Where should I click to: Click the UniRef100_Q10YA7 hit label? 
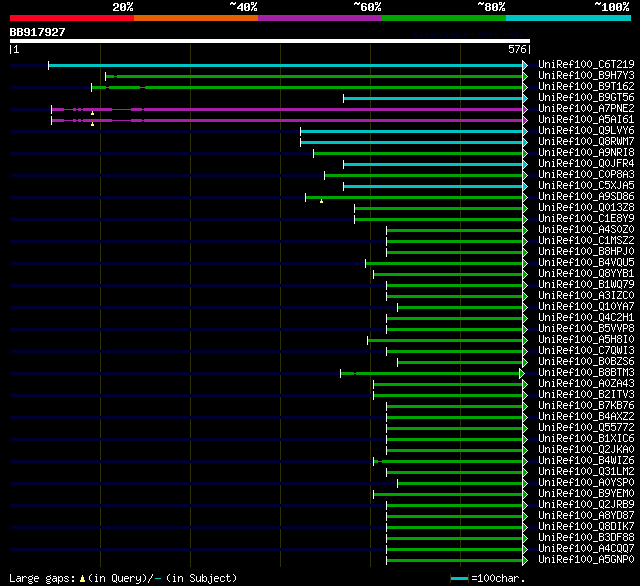tap(586, 307)
